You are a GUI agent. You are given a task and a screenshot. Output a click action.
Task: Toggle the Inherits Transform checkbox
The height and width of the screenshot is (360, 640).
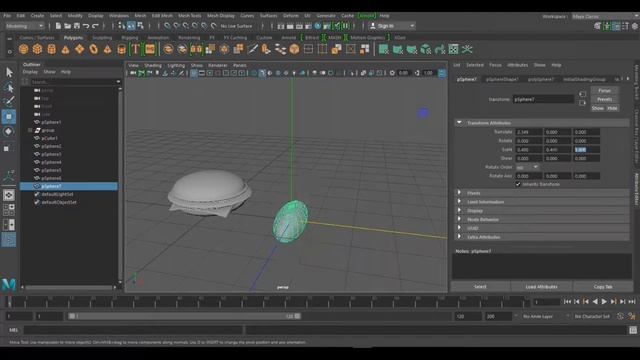518,184
